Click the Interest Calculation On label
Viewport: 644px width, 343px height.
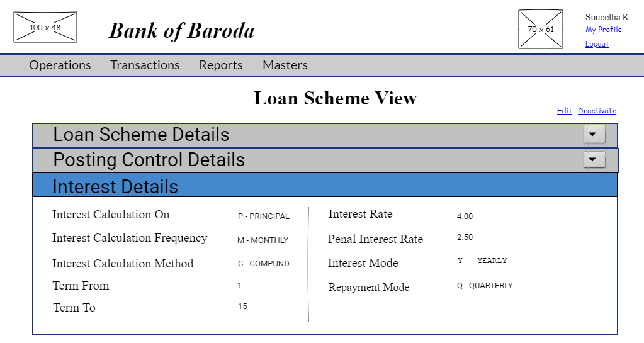111,215
